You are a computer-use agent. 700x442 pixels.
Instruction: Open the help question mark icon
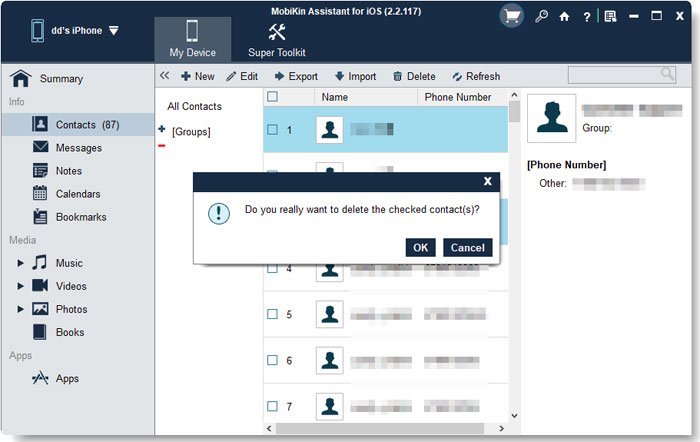587,17
